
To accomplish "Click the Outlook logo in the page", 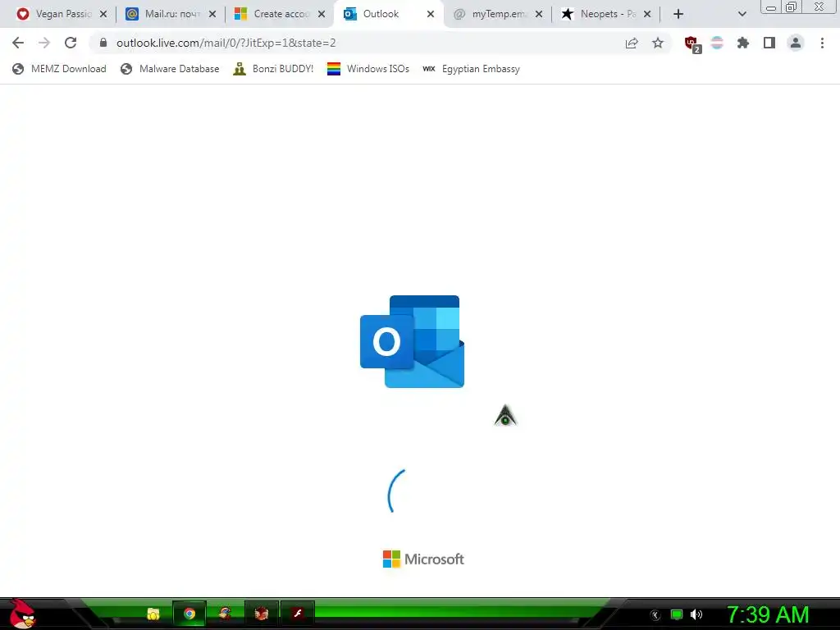I will tap(412, 341).
